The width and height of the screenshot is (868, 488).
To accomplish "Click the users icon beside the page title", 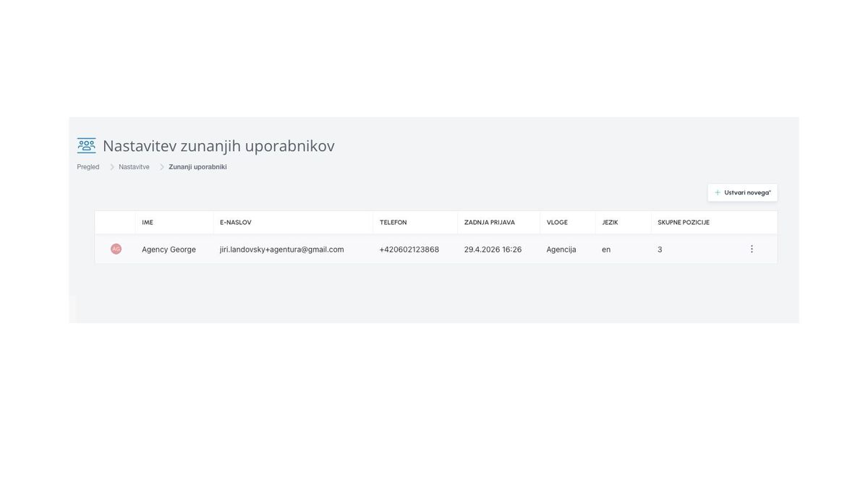I will point(86,145).
